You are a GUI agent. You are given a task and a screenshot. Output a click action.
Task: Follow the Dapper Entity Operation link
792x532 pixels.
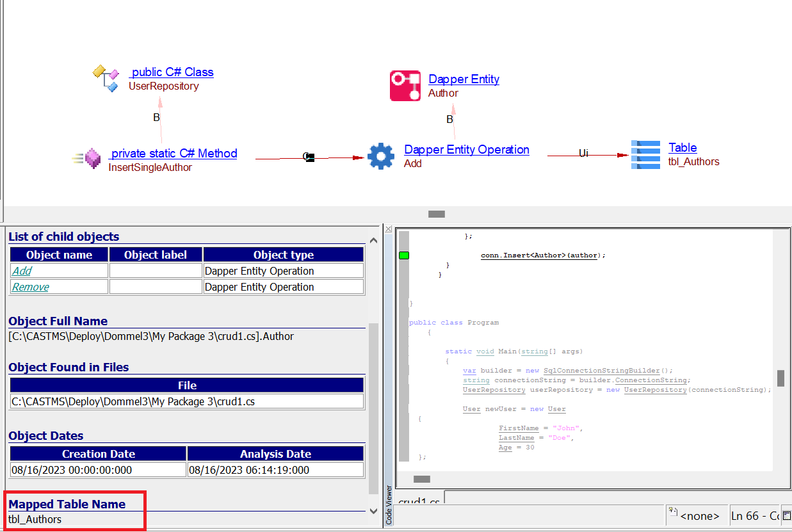coord(466,149)
